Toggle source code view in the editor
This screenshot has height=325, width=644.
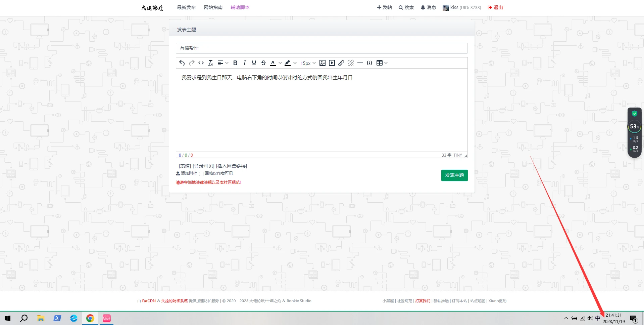[x=201, y=63]
